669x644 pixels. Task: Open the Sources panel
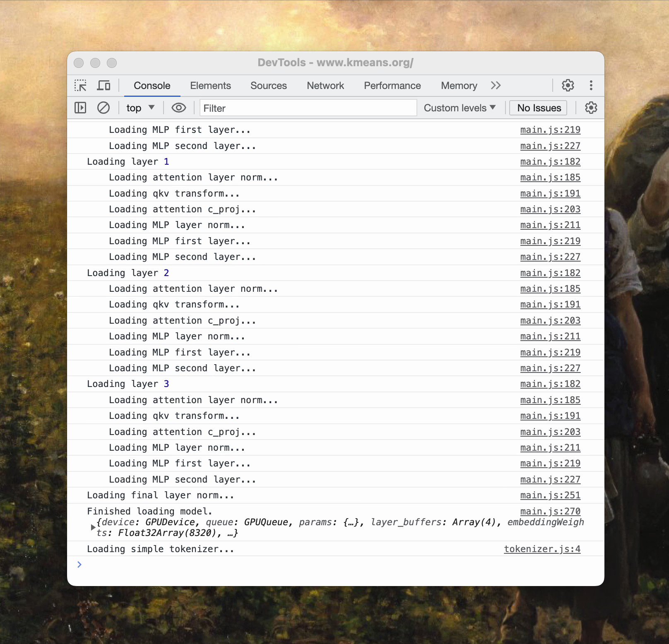point(268,85)
